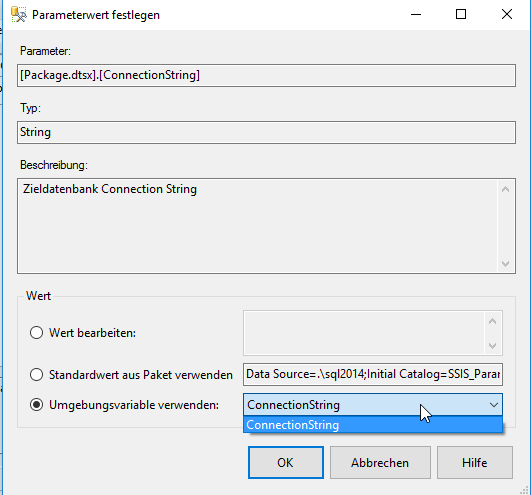
Task: Open Hilfe for this dialog
Action: [x=474, y=462]
